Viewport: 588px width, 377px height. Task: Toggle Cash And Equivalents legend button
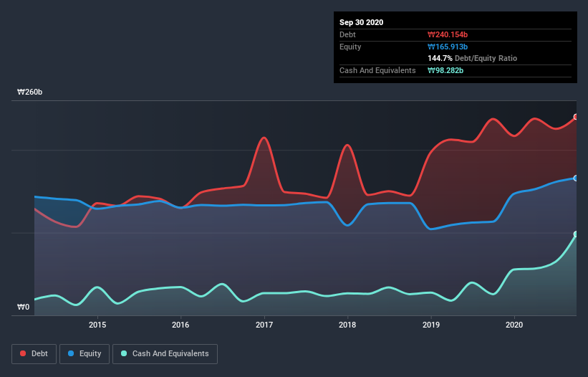tap(165, 354)
